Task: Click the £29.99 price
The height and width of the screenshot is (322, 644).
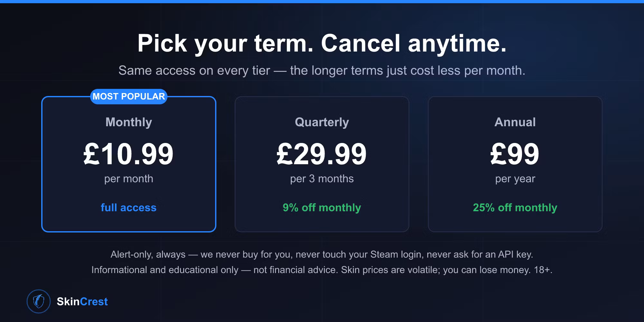Action: pyautogui.click(x=322, y=154)
